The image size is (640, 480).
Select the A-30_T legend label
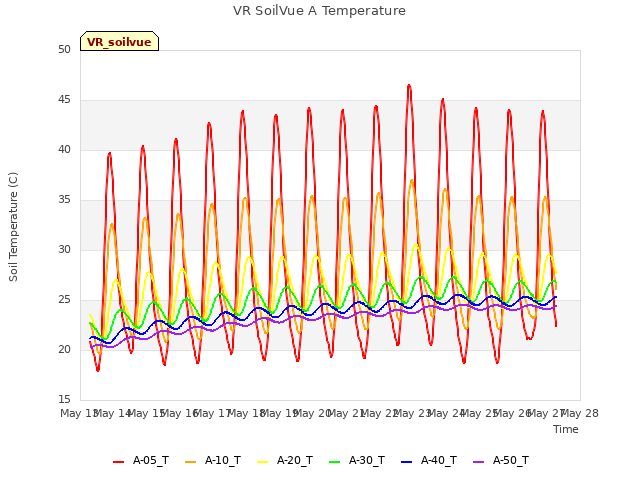point(367,460)
